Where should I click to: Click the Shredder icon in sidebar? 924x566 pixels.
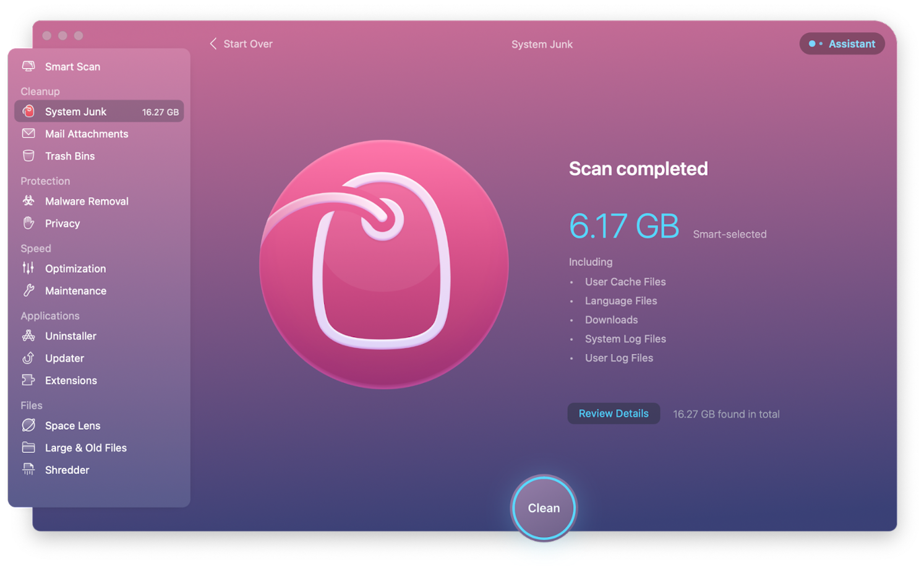28,470
